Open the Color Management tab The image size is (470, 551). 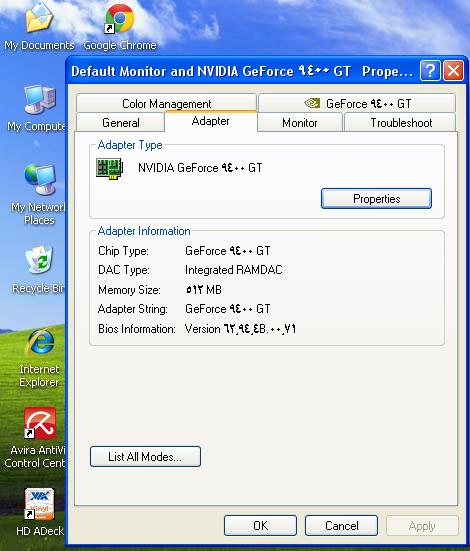166,103
